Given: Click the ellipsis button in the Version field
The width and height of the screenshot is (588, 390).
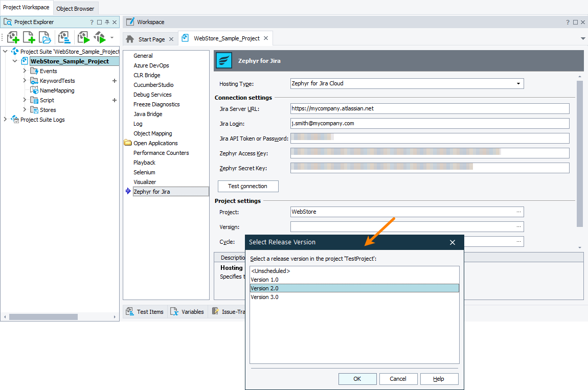Looking at the screenshot, I should tap(518, 226).
